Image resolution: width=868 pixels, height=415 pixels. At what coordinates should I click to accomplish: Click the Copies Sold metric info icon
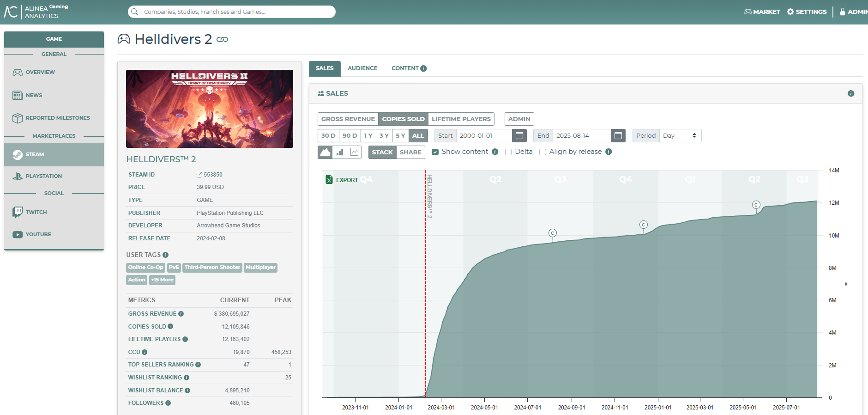[x=170, y=326]
